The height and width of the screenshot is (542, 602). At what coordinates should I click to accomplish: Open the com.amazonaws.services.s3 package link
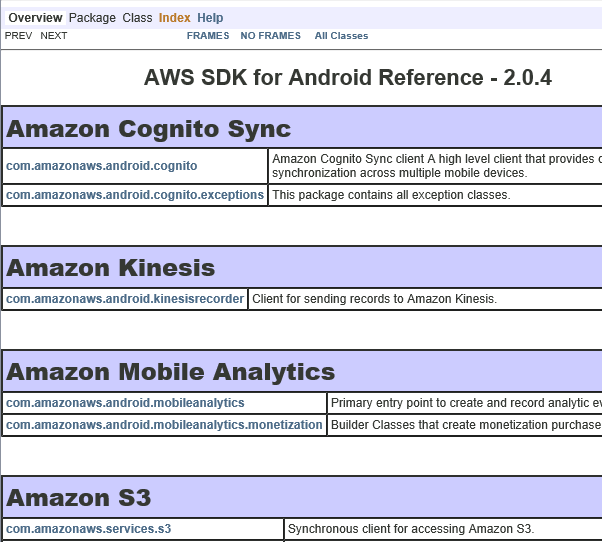pyautogui.click(x=89, y=529)
